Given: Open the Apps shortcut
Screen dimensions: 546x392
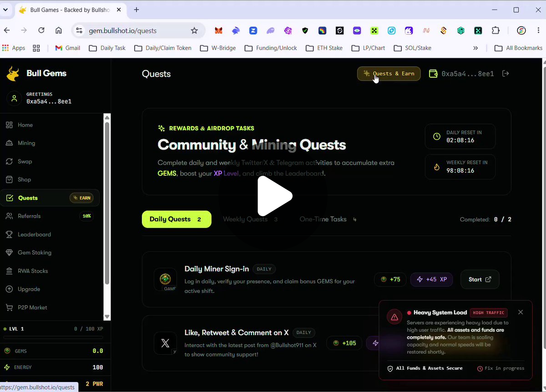Looking at the screenshot, I should (x=14, y=48).
